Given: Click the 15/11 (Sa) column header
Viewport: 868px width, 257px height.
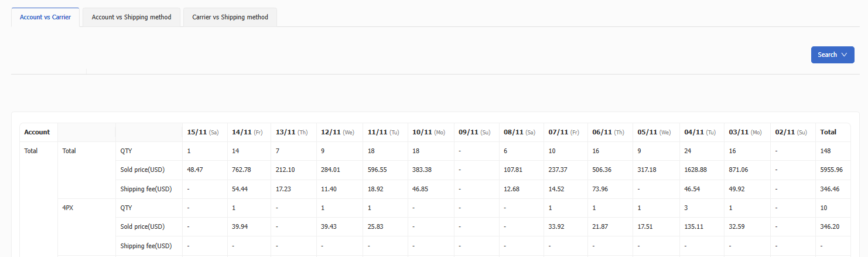Looking at the screenshot, I should coord(203,132).
